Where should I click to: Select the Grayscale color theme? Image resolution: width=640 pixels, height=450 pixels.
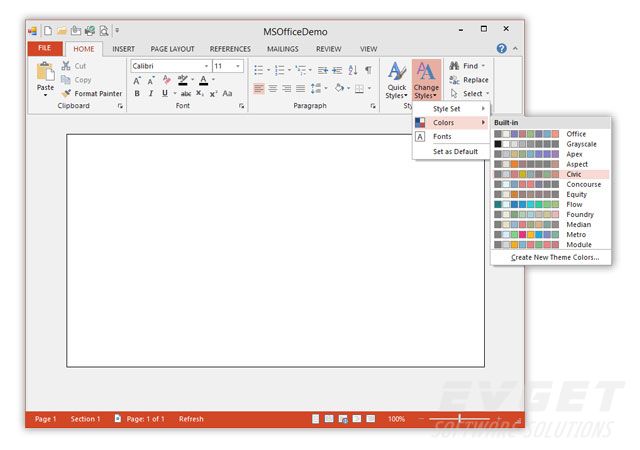coord(551,144)
